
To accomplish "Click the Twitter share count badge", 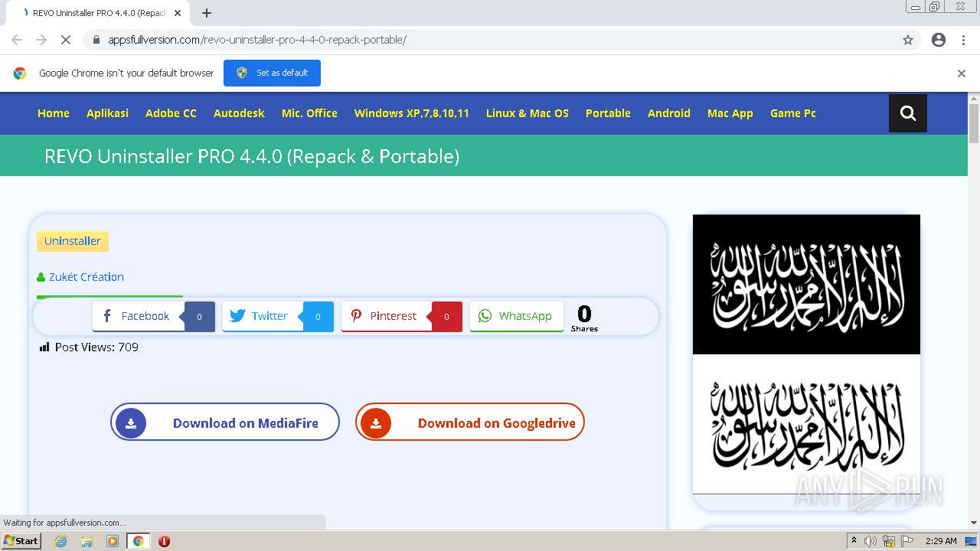I will (x=318, y=317).
